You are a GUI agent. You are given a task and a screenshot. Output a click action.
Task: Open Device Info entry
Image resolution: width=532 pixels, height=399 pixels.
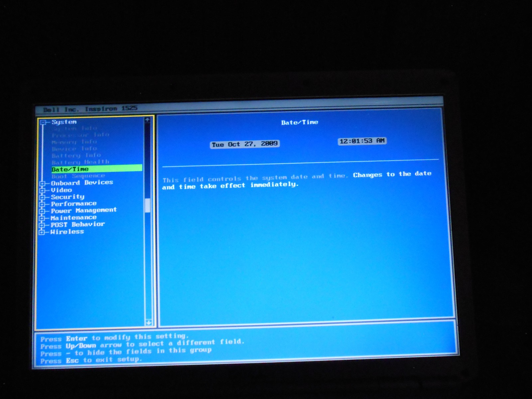pos(74,149)
